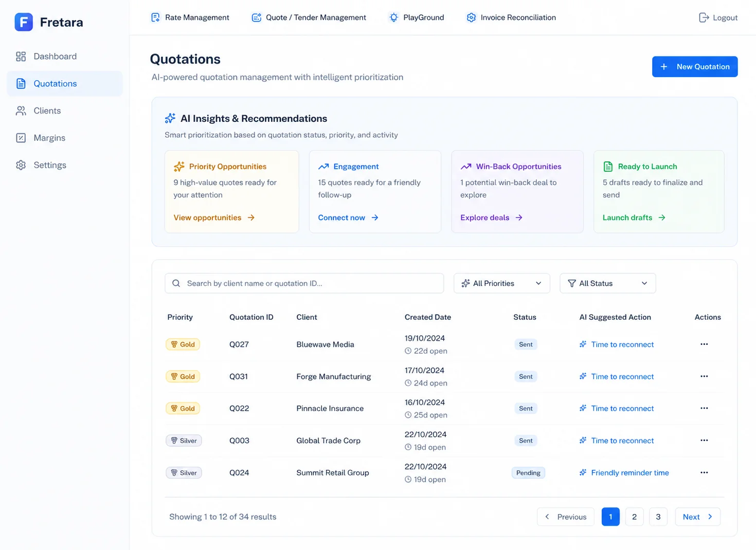The width and height of the screenshot is (756, 550).
Task: Click the Gold badge on Q027 row
Action: pyautogui.click(x=183, y=344)
